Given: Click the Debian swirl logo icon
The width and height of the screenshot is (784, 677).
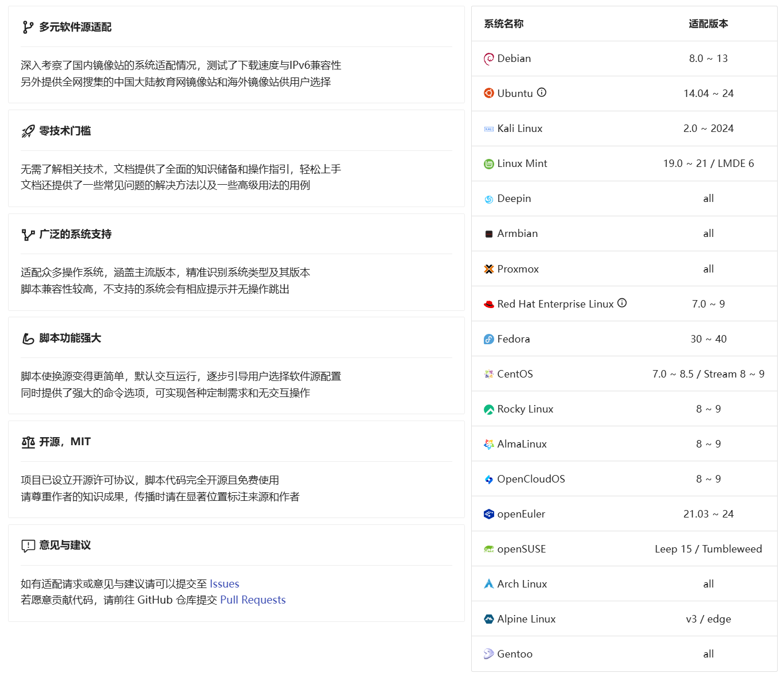Looking at the screenshot, I should (x=489, y=59).
